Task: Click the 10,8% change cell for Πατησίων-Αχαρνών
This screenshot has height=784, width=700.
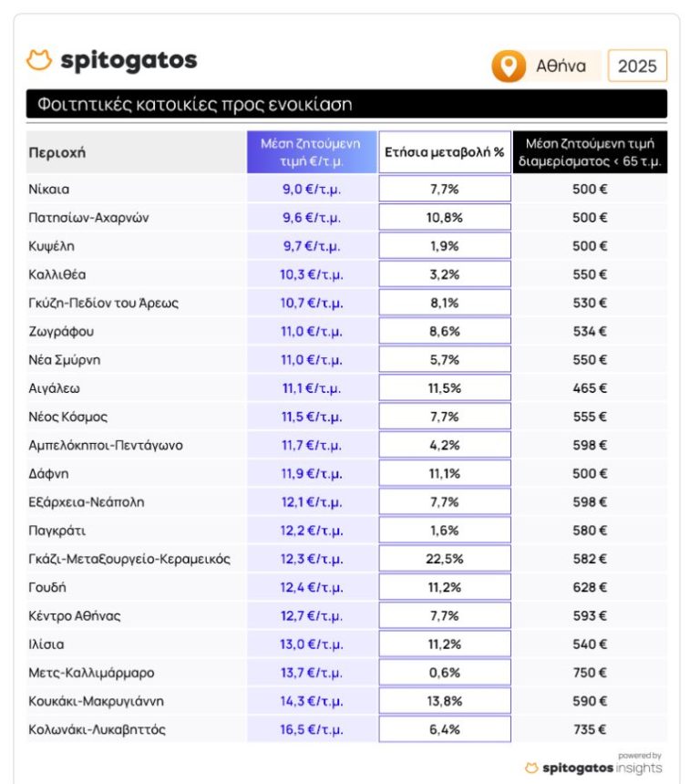Action: point(445,218)
